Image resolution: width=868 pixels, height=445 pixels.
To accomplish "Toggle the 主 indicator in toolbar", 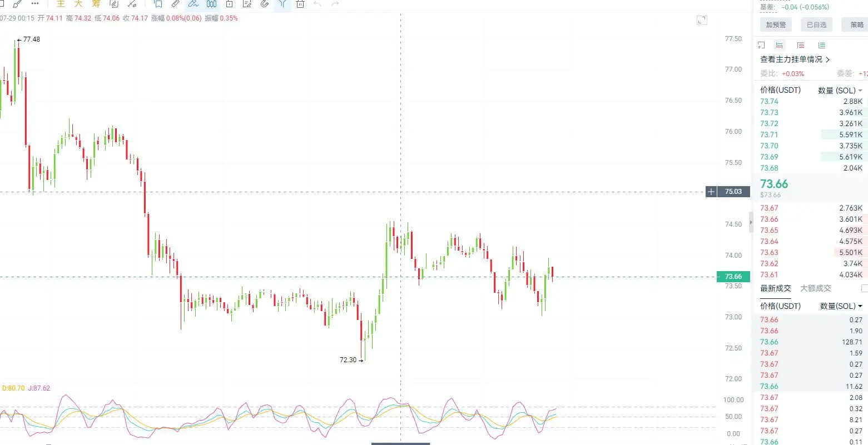I will click(x=61, y=4).
